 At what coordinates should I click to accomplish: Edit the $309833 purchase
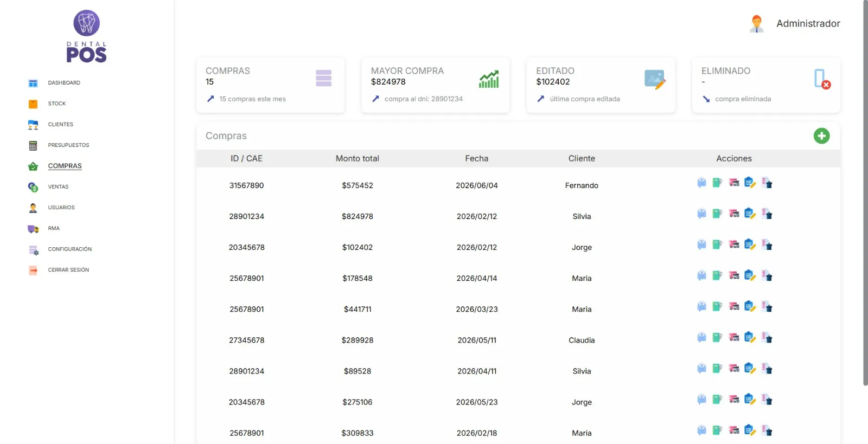click(x=750, y=430)
